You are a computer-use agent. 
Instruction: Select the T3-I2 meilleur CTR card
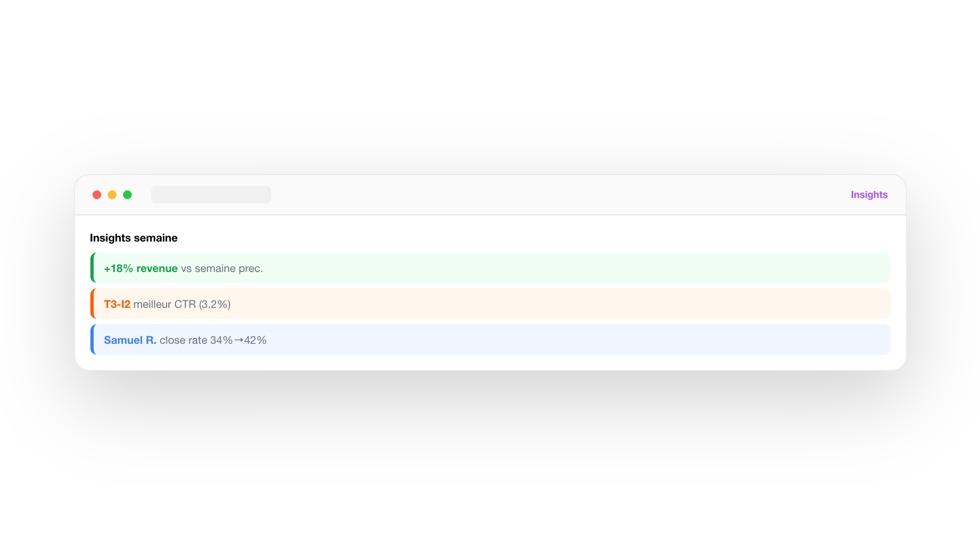tap(490, 303)
